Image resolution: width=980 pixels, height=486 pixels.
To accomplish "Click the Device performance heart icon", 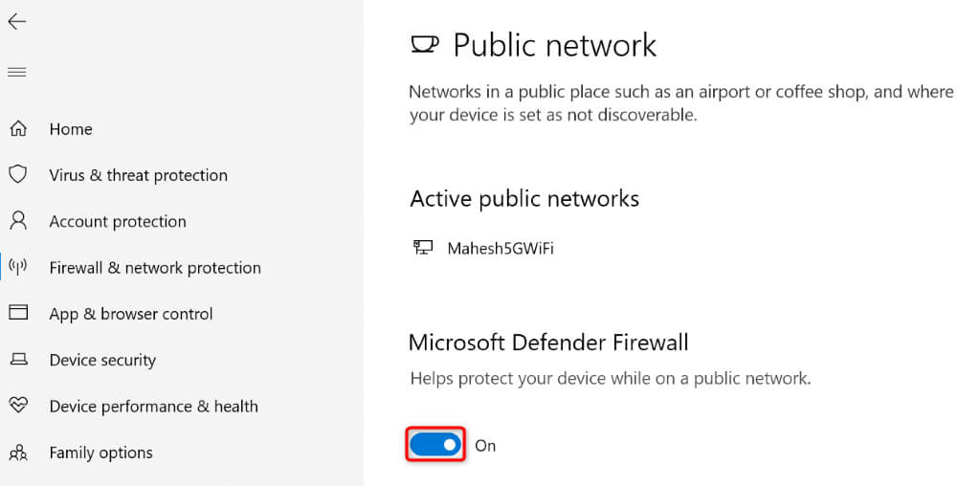I will click(x=18, y=406).
